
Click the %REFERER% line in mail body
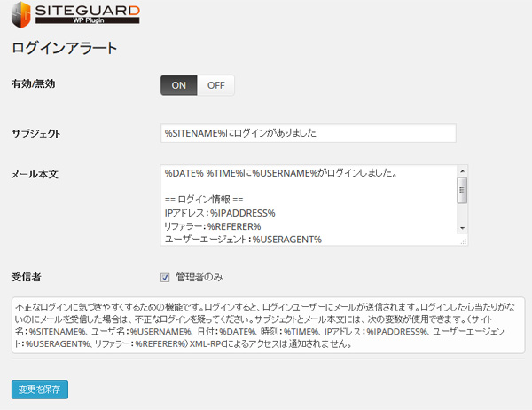click(x=213, y=226)
